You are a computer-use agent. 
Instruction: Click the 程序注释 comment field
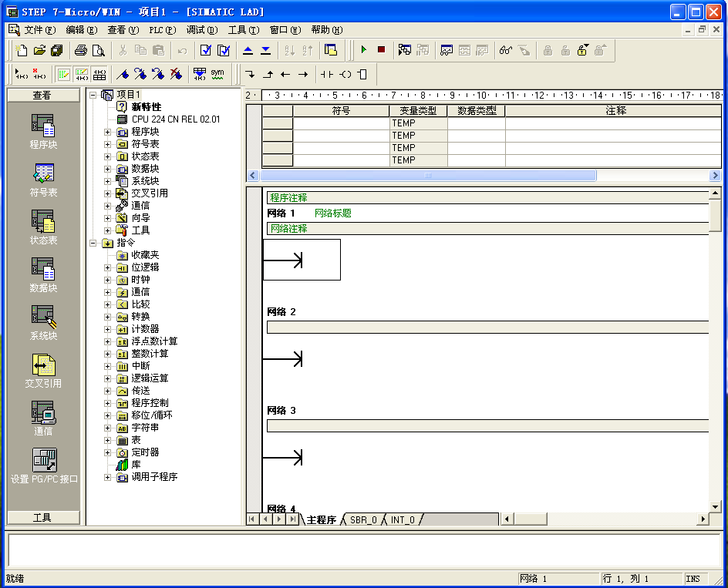click(487, 198)
